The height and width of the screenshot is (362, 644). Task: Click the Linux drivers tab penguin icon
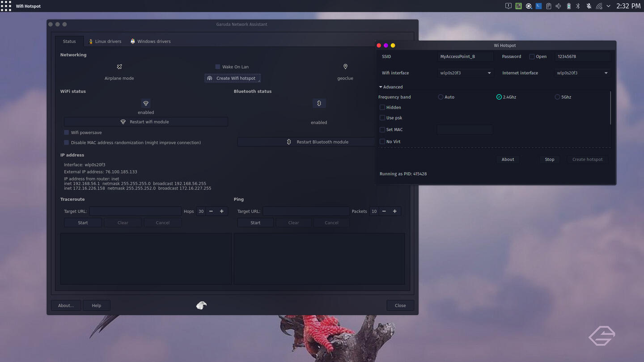pyautogui.click(x=91, y=41)
